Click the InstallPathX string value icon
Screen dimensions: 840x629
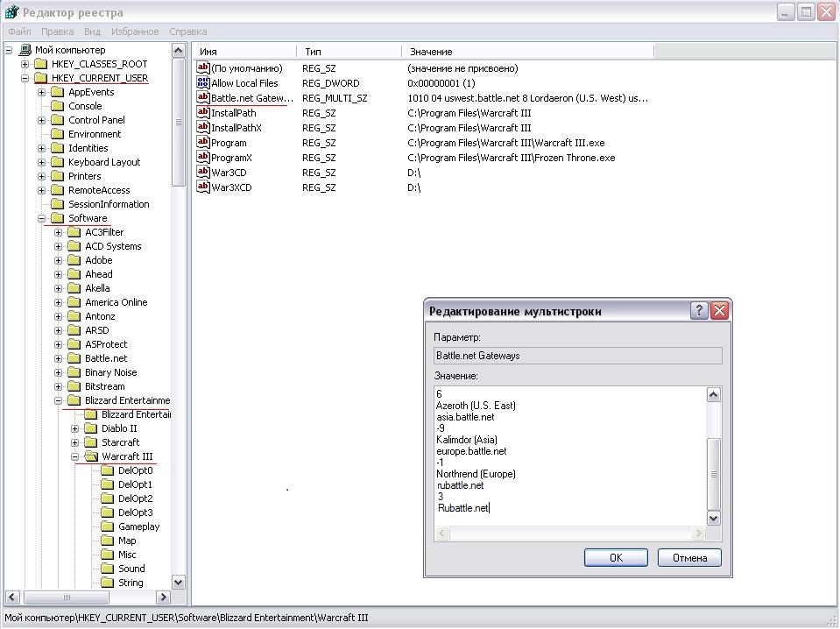click(202, 128)
